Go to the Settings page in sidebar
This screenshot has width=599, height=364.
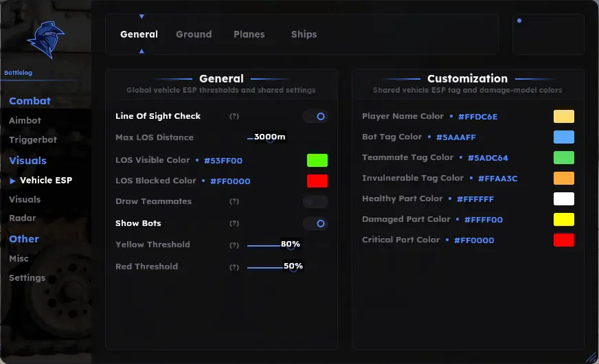(27, 277)
